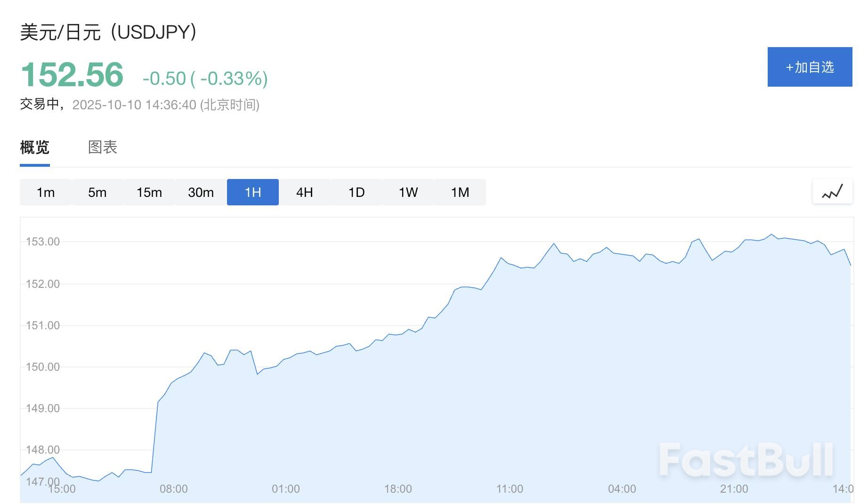Viewport: 860px width, 504px height.
Task: Click the 美元/日元 (USDJPY) title
Action: point(108,32)
